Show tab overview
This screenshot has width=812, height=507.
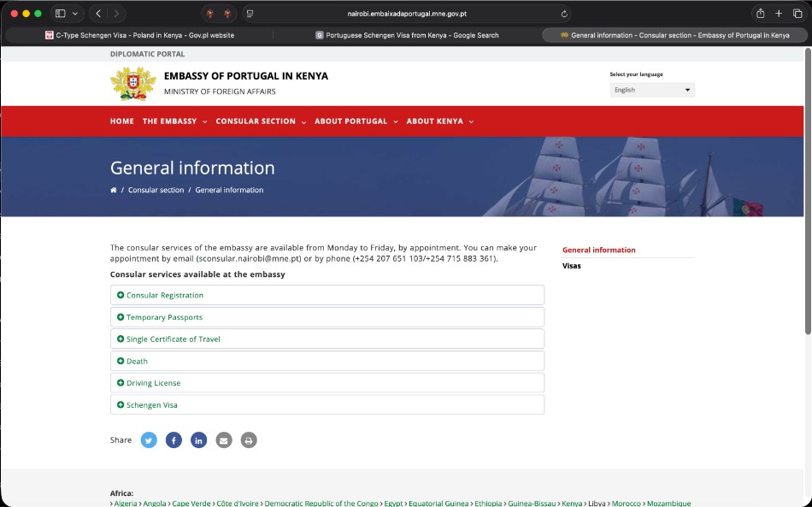[x=797, y=14]
